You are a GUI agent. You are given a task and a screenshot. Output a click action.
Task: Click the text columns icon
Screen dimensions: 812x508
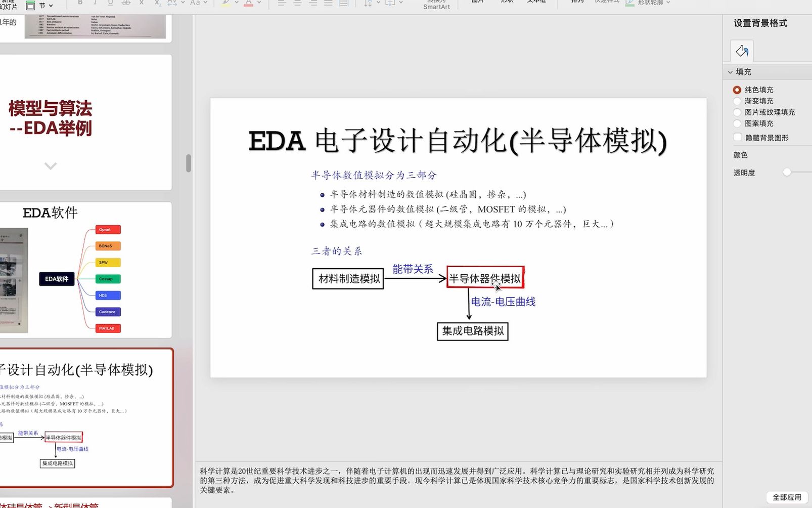pos(344,3)
